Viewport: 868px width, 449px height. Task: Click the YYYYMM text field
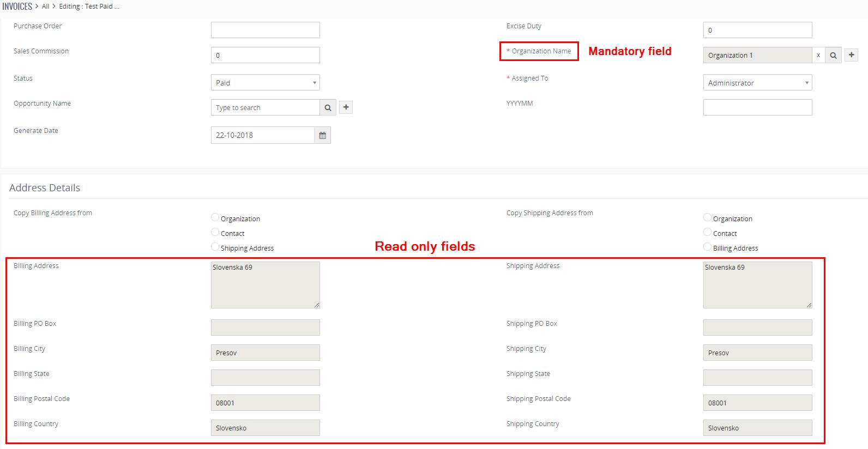(x=757, y=107)
